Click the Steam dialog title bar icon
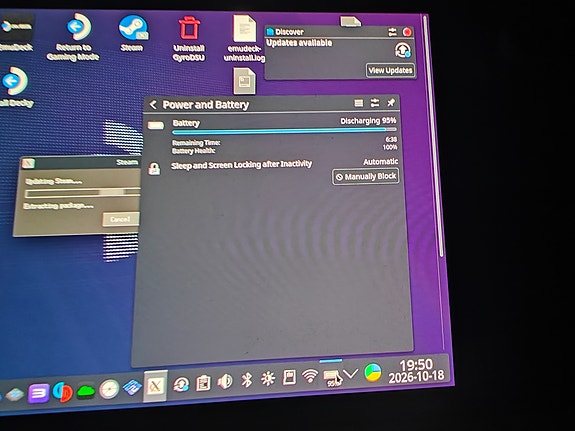The width and height of the screenshot is (575, 431). [x=28, y=163]
